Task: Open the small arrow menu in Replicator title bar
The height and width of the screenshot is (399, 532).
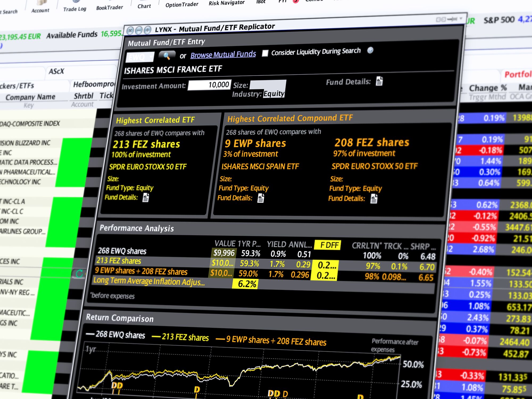Action: coord(461,18)
